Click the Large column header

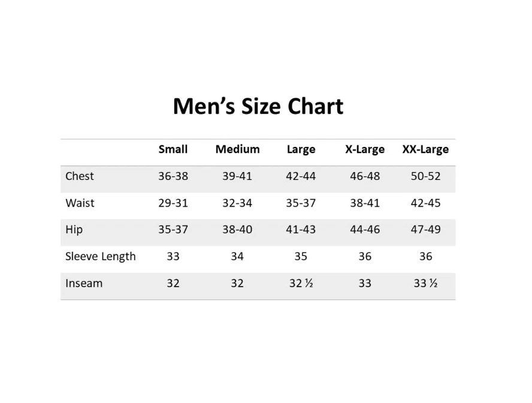(301, 149)
